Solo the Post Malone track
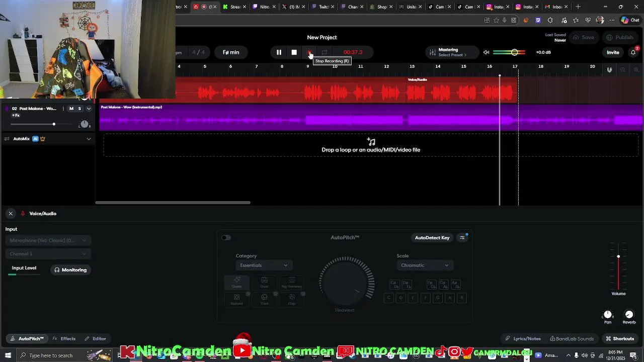 [x=79, y=109]
